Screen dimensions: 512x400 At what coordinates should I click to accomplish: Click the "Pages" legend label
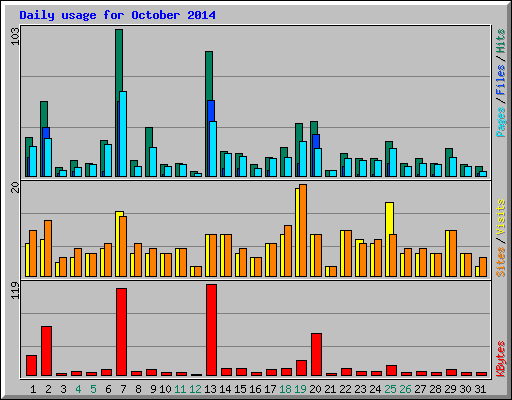501,122
